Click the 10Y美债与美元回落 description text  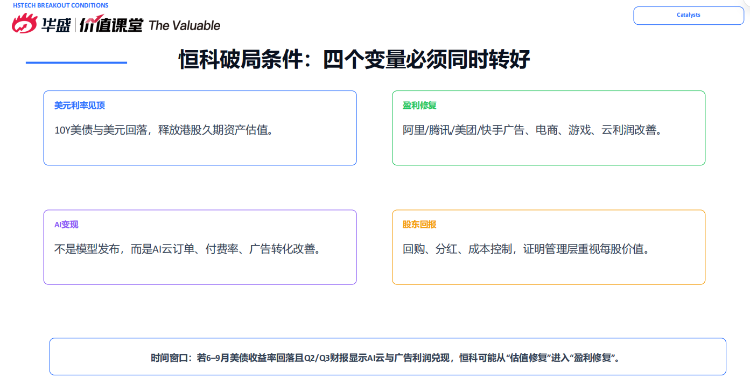pyautogui.click(x=164, y=130)
